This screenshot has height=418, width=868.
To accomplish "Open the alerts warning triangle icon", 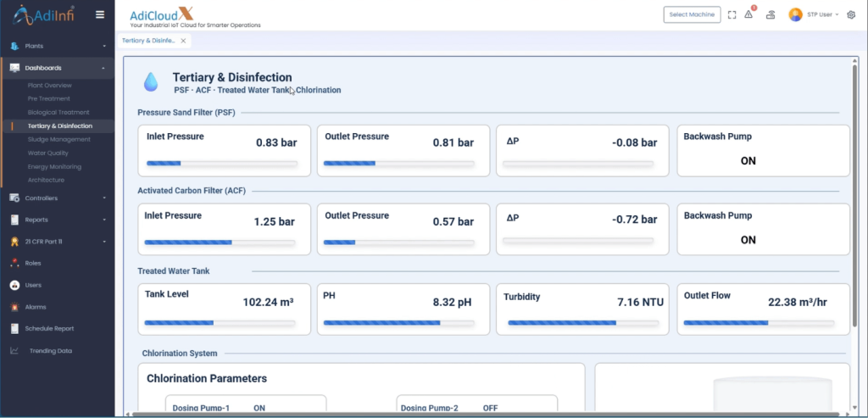I will tap(748, 14).
